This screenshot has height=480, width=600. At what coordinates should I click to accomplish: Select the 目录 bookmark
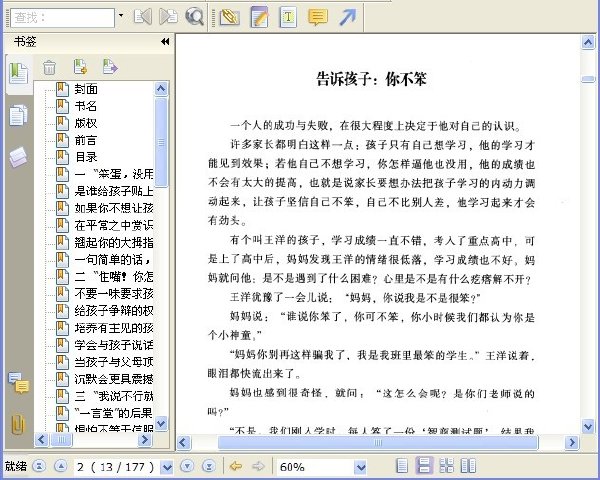pos(86,157)
